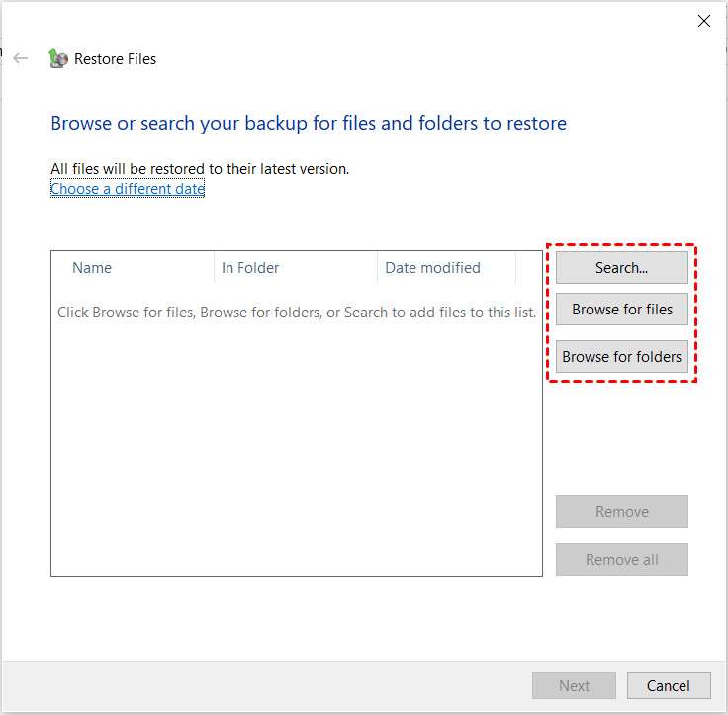Image resolution: width=728 pixels, height=715 pixels.
Task: Click the Restore Files title text
Action: [115, 59]
